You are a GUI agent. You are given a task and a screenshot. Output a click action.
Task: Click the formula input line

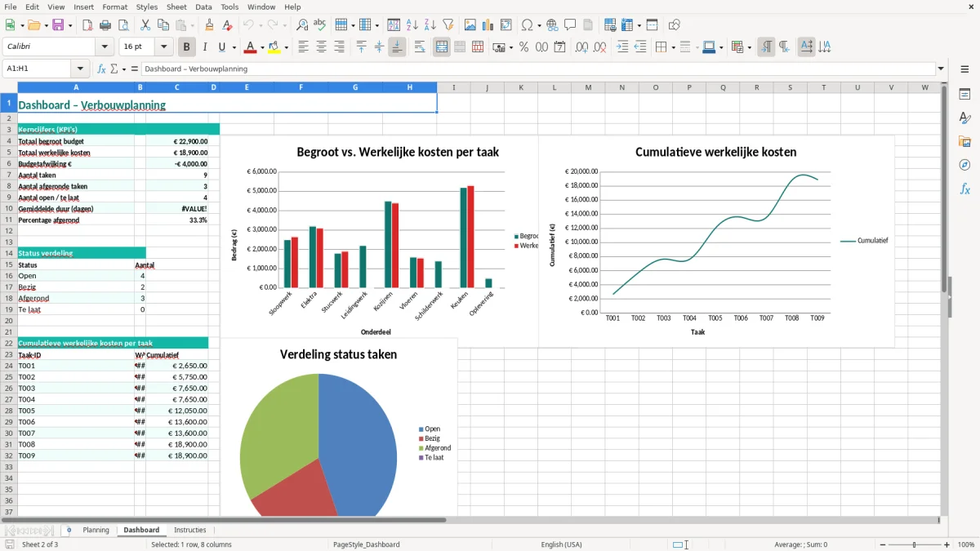click(538, 69)
